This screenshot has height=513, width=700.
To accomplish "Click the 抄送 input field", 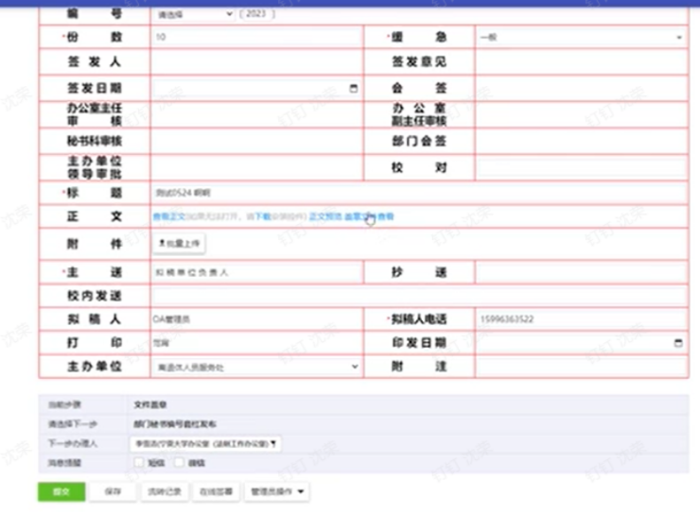I will pyautogui.click(x=580, y=272).
